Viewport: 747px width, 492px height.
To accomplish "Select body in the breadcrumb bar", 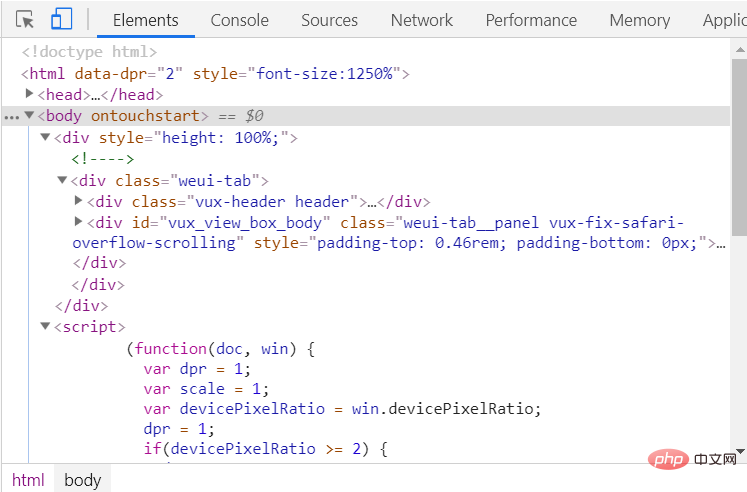I will coord(82,480).
